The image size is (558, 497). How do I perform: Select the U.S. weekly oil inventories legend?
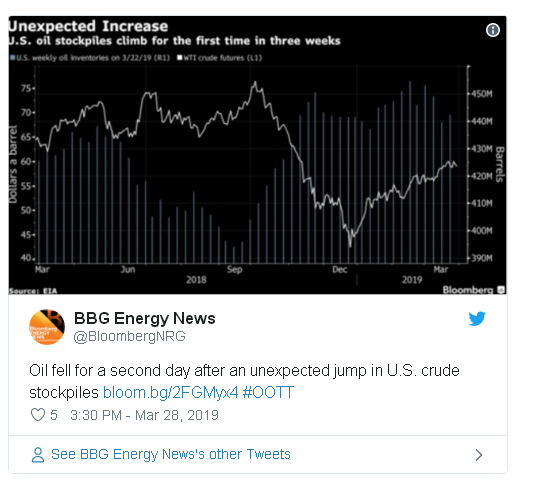[x=90, y=58]
